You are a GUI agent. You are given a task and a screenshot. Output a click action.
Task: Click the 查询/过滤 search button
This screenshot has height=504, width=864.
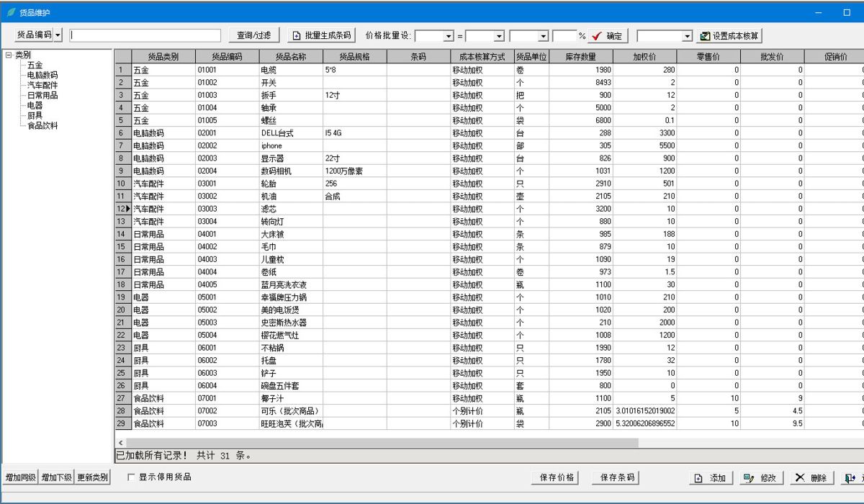254,35
